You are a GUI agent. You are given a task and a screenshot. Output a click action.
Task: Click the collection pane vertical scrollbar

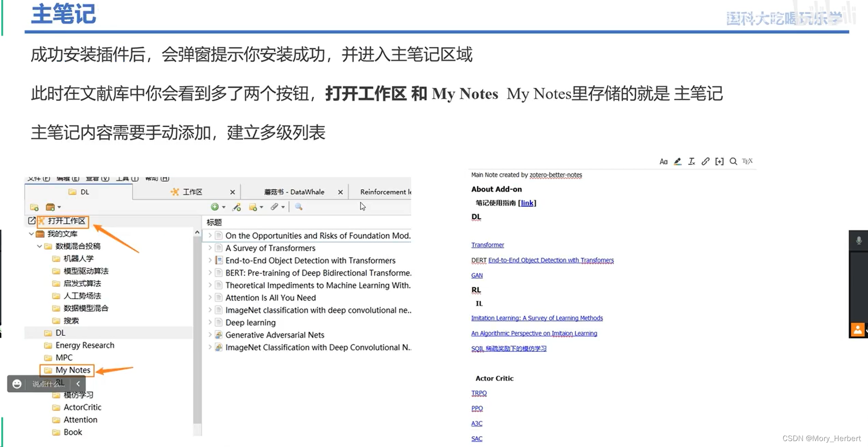(197, 330)
